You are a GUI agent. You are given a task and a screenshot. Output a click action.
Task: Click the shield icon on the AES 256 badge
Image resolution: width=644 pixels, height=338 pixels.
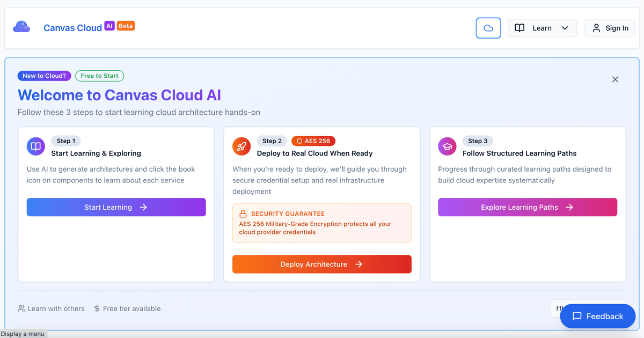pos(299,141)
